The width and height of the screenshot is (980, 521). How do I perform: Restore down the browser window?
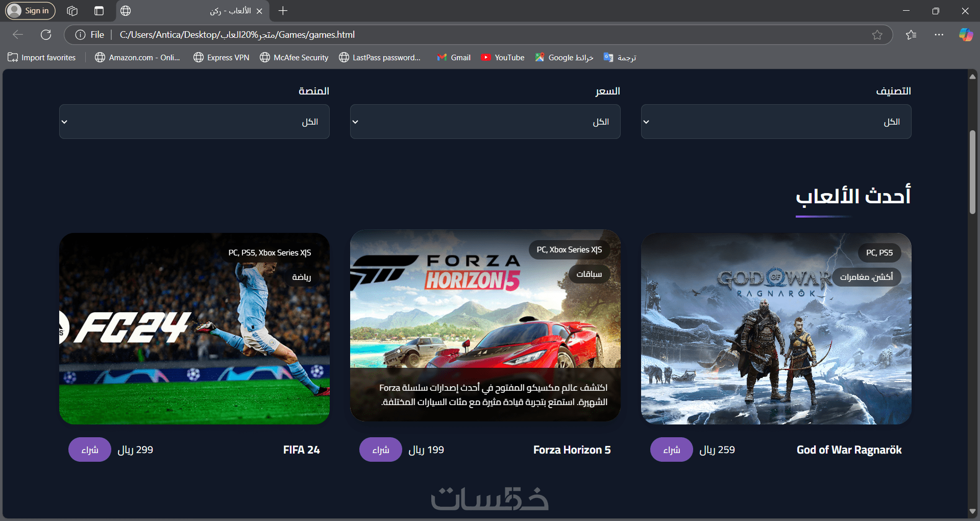point(936,11)
